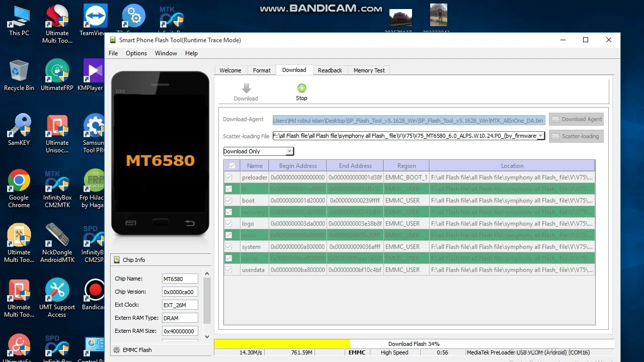Open Bandicam desktop shortcut
This screenshot has height=362, width=644.
[94, 295]
